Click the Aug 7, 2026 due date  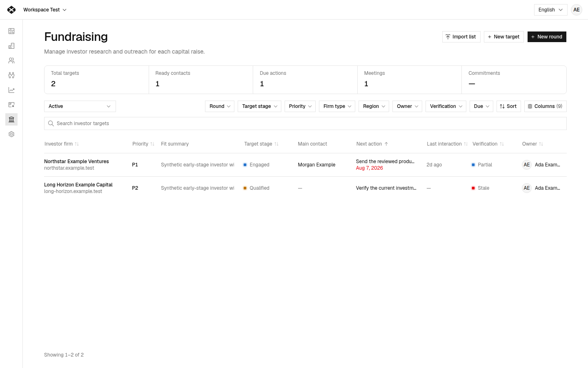click(370, 168)
